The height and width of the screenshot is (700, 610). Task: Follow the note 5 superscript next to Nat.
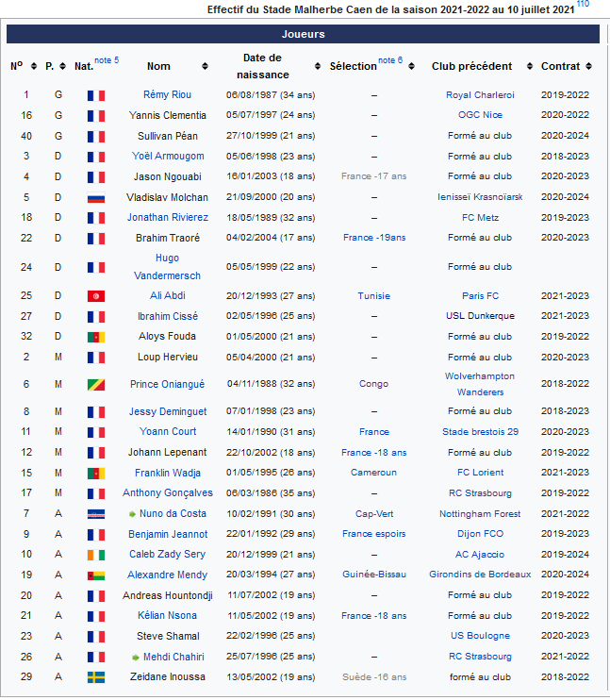point(107,61)
